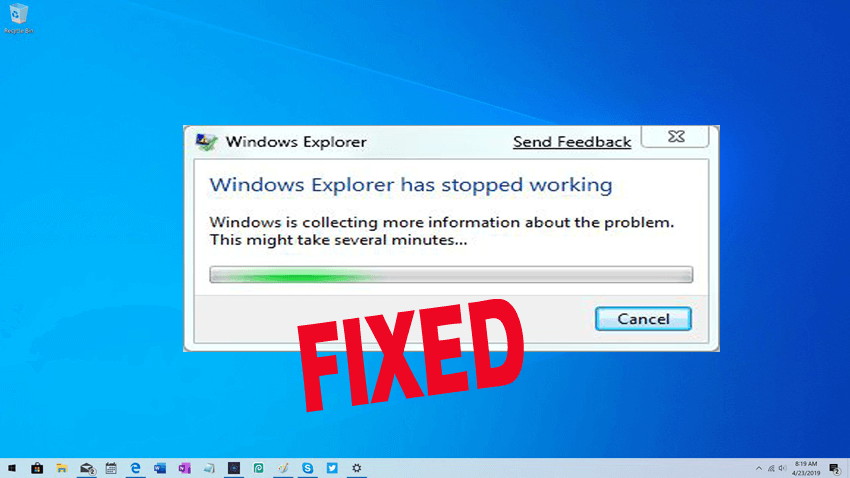Open Settings gear icon in taskbar
This screenshot has height=478, width=850.
357,468
